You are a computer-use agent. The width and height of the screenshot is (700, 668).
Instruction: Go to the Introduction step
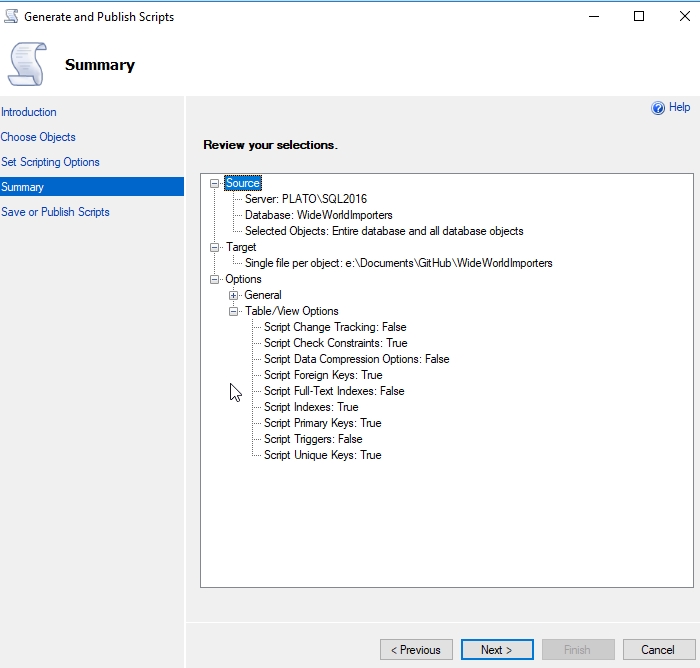29,112
